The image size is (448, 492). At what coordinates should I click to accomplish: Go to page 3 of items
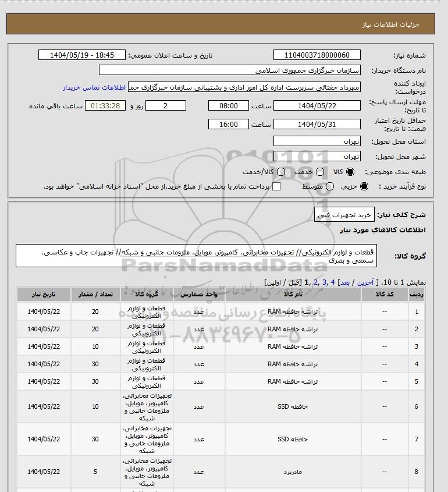coord(324,282)
